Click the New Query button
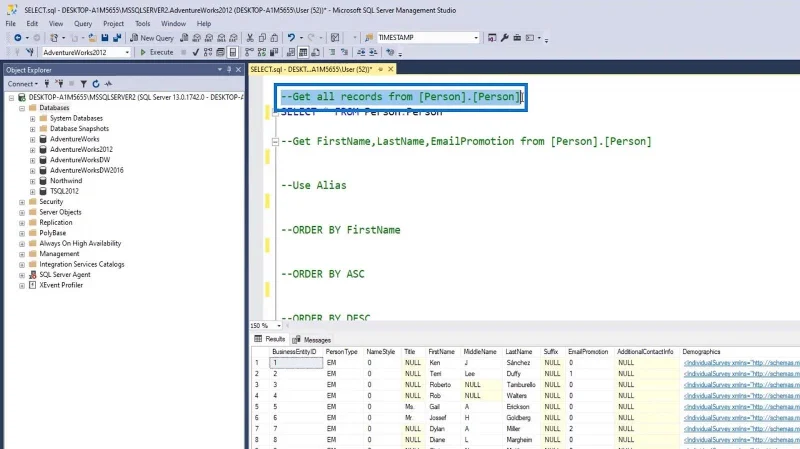The height and width of the screenshot is (449, 800). pos(152,38)
